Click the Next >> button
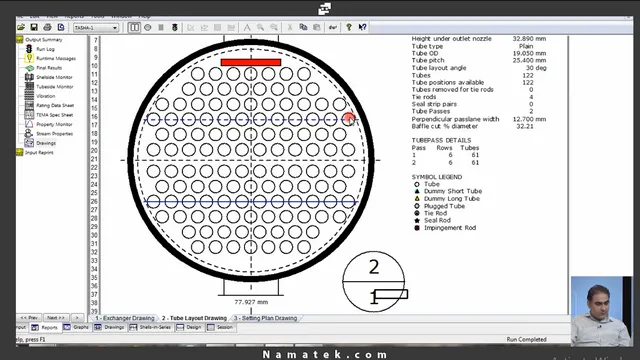640x360 pixels. pos(56,318)
